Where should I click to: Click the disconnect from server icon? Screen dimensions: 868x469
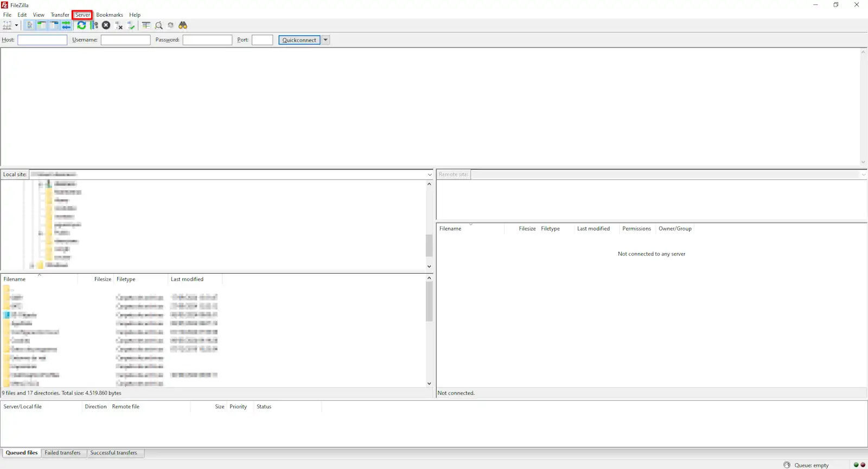point(119,25)
